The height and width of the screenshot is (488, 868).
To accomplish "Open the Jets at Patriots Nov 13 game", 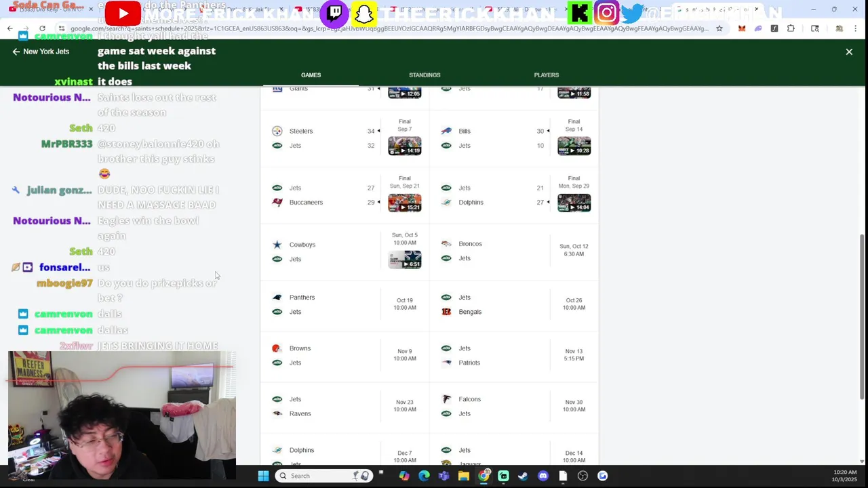I will click(514, 355).
